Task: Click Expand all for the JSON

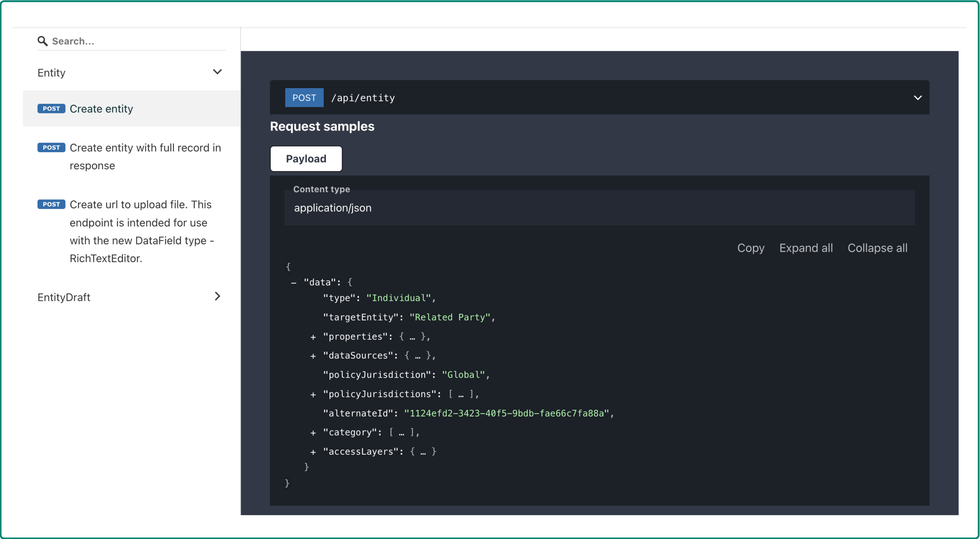Action: 806,248
